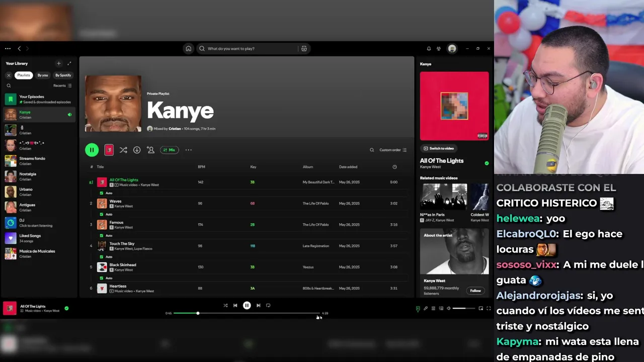
Task: Open the Custom order sort dropdown
Action: pyautogui.click(x=393, y=150)
